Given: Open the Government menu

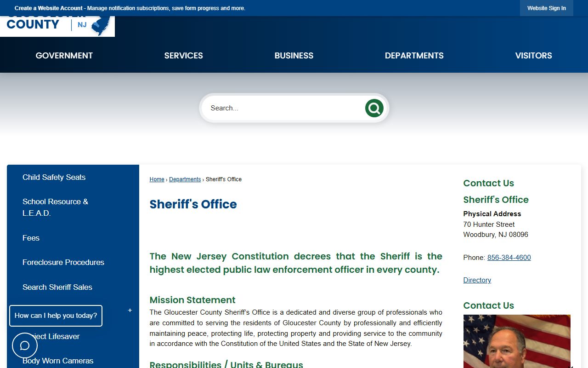Looking at the screenshot, I should click(x=64, y=56).
